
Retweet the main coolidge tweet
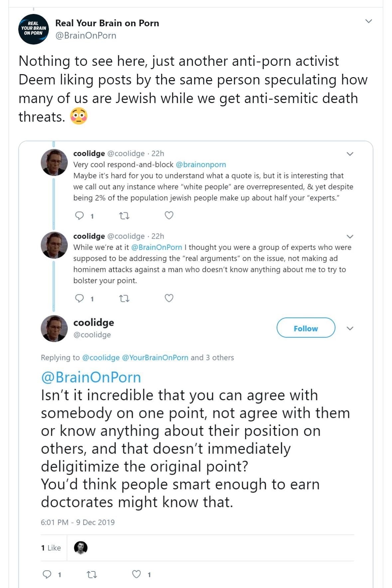(92, 574)
